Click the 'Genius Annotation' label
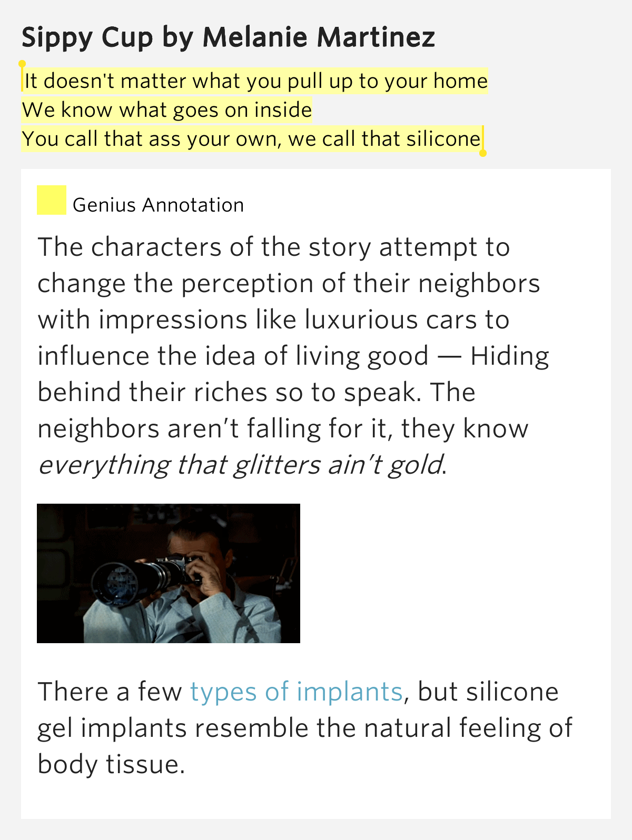632x840 pixels. tap(158, 205)
